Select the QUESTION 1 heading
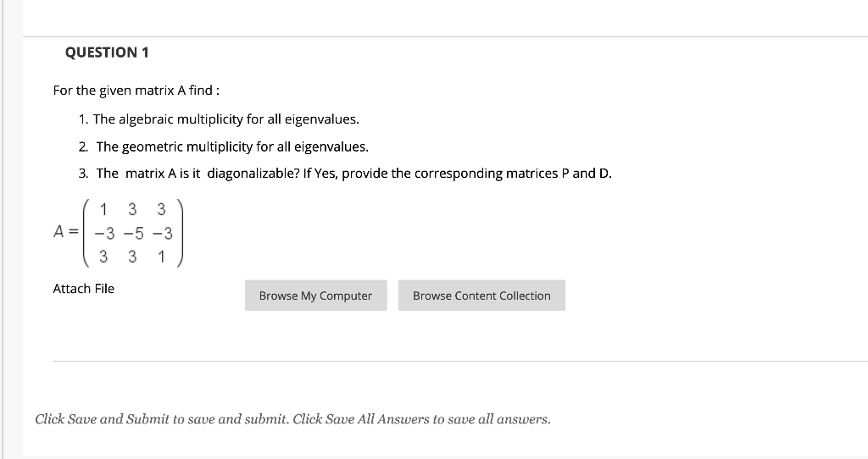 107,53
